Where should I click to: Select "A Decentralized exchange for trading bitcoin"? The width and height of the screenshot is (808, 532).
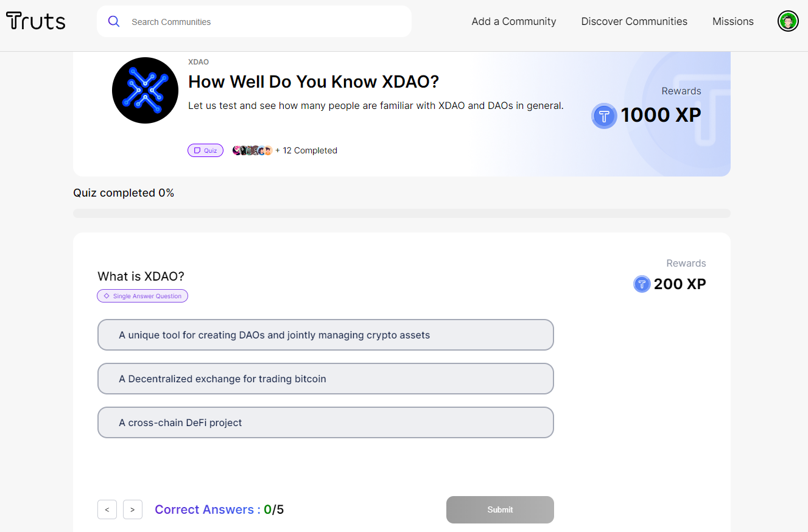coord(325,379)
